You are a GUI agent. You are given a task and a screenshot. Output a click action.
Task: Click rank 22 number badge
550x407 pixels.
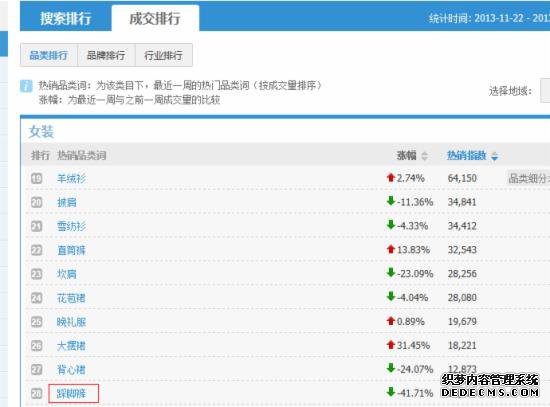[x=36, y=250]
